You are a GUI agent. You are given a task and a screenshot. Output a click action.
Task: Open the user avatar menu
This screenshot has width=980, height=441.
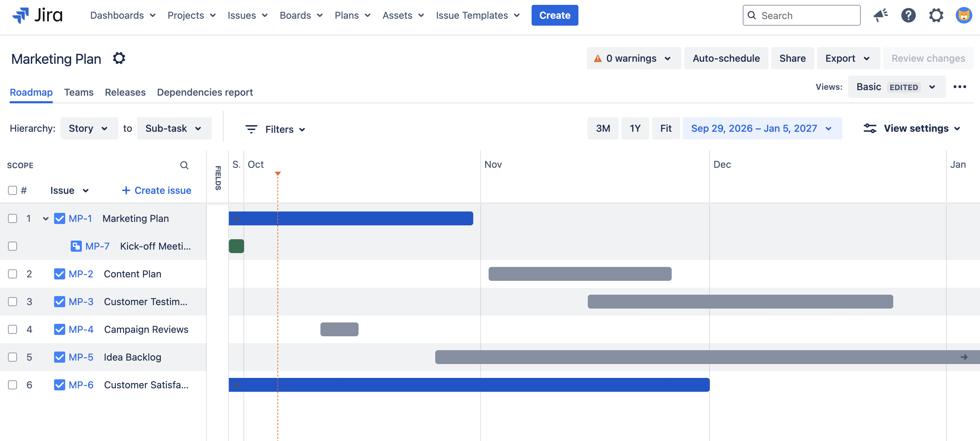pos(964,15)
